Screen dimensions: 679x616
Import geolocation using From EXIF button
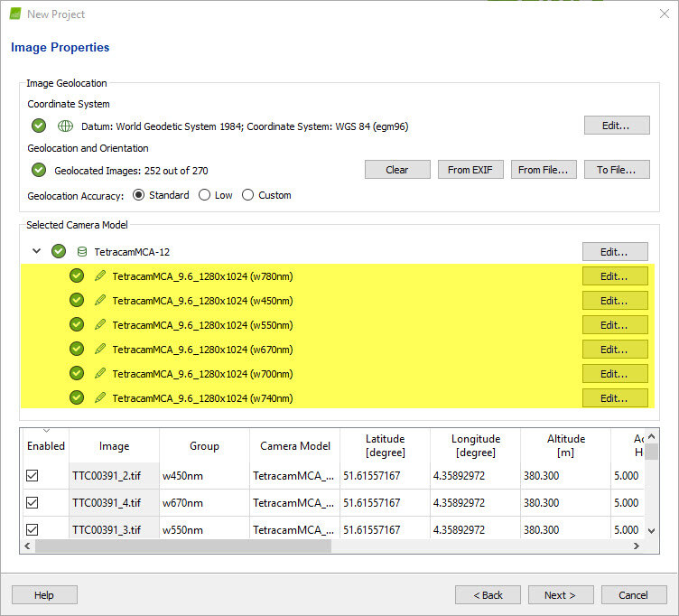(x=470, y=170)
